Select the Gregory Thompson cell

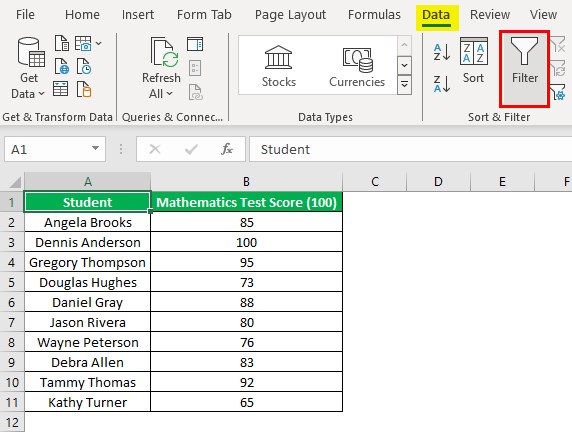(88, 262)
